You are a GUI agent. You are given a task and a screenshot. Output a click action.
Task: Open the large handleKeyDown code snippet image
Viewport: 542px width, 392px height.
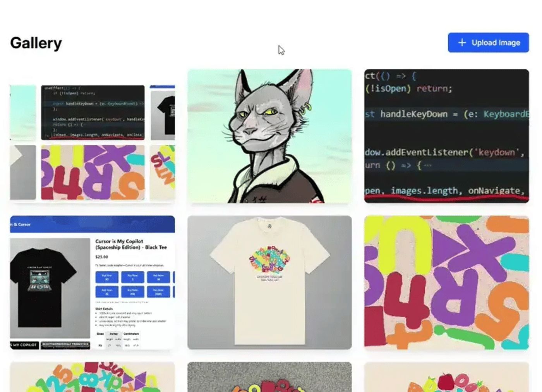tap(446, 136)
